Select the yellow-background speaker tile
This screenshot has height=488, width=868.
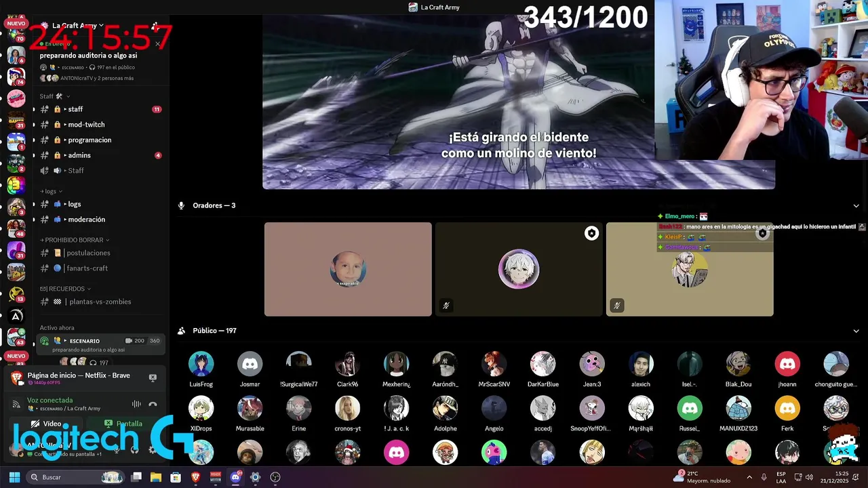[690, 269]
